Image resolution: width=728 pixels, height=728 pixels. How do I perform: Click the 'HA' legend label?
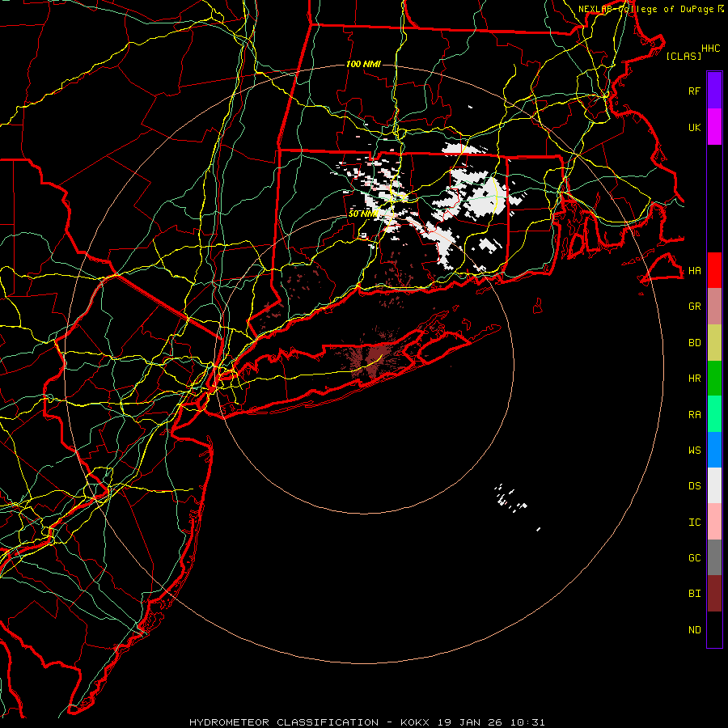click(x=694, y=271)
